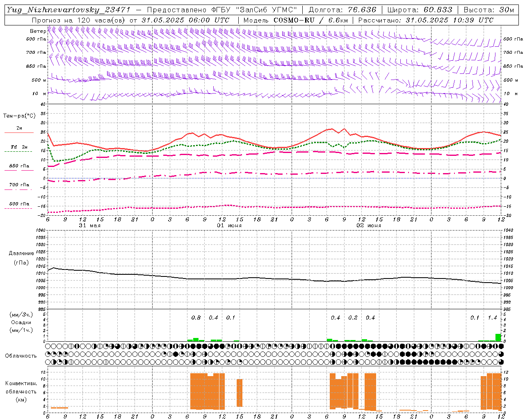525x420 pixels.
Task: Click the Осадки panel label
Action: point(21,322)
